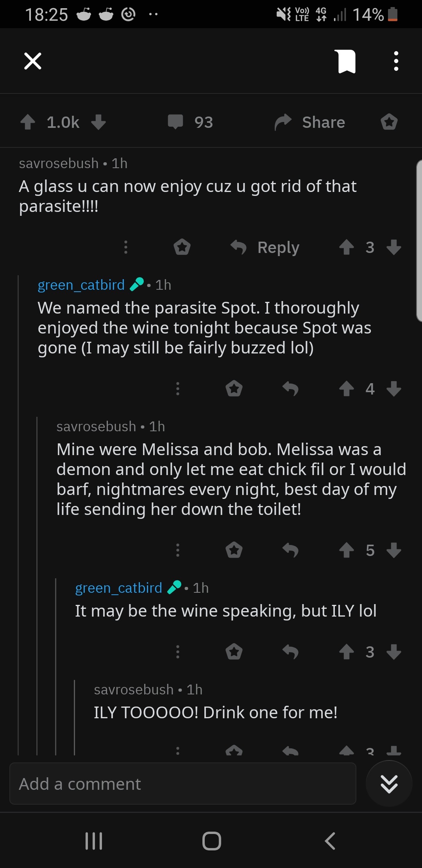
Task: Reply to savrosebush's parasite comment
Action: point(266,247)
